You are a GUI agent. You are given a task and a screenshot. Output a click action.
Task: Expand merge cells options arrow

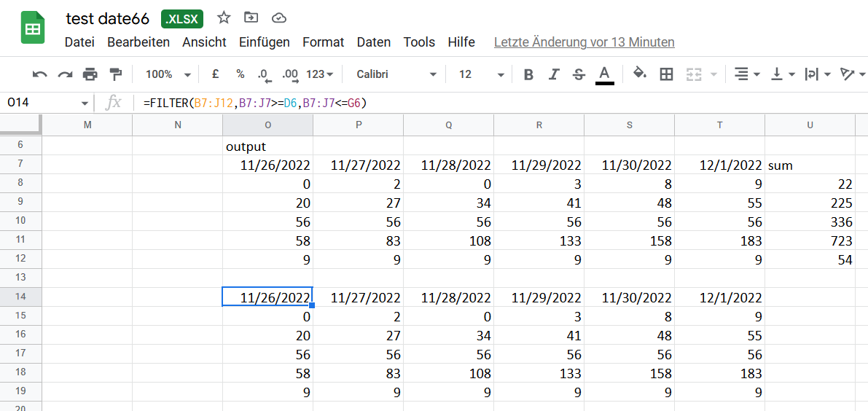point(713,74)
